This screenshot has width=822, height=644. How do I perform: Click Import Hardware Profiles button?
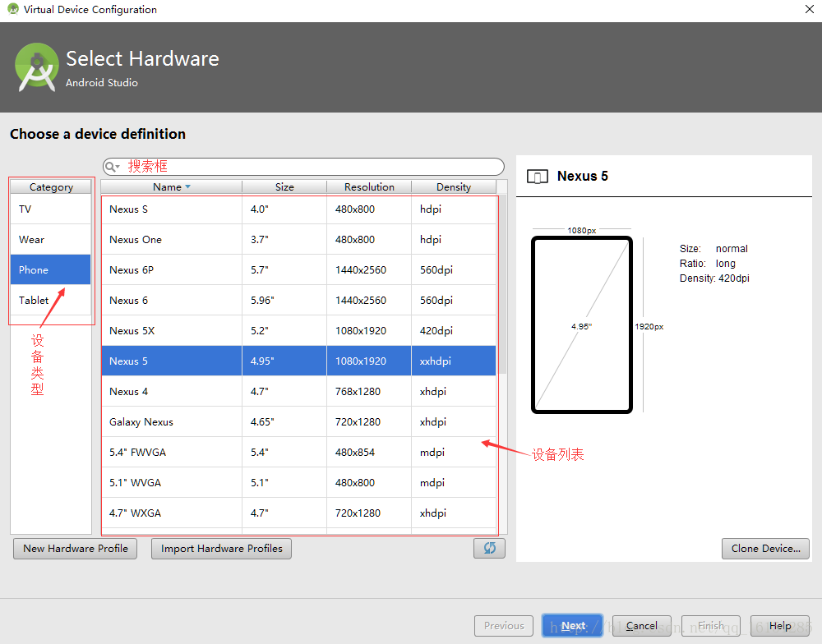[x=221, y=549]
